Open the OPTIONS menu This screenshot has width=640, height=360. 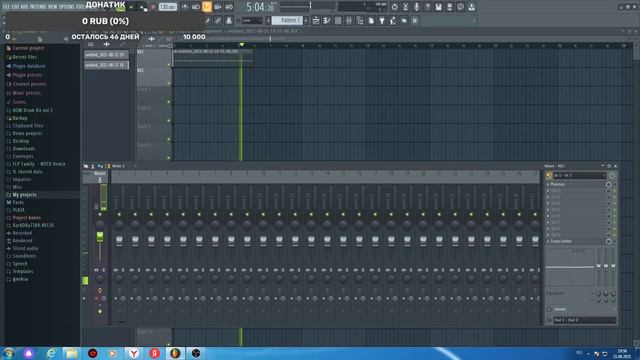67,7
